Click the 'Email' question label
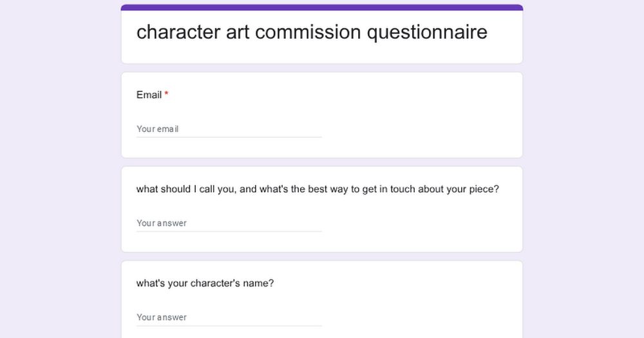Image resolution: width=644 pixels, height=338 pixels. click(149, 95)
